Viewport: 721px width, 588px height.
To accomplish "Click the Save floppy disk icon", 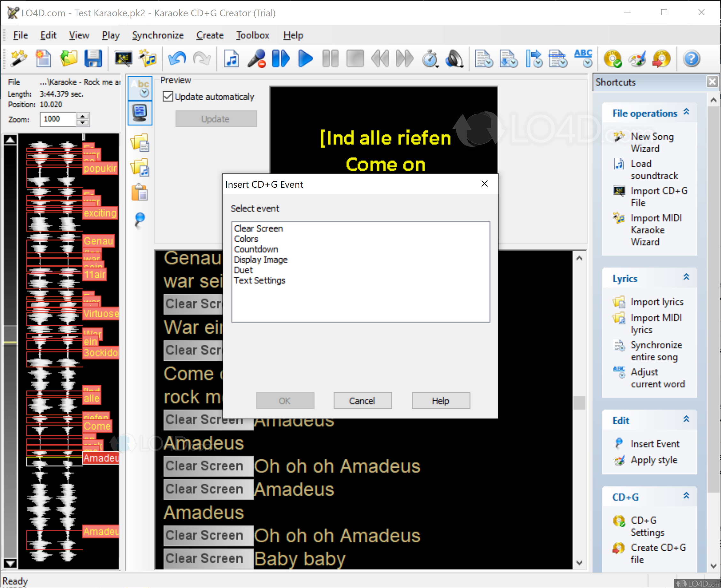I will point(93,58).
